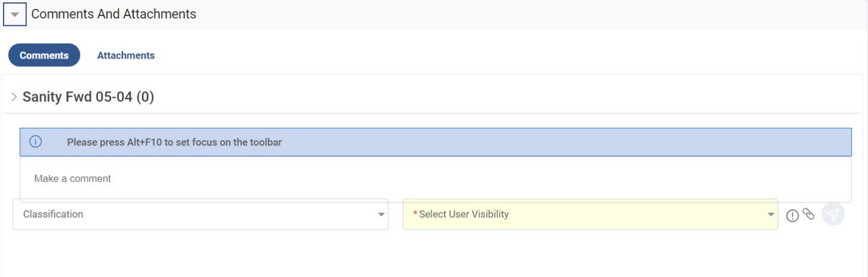
Task: Click the exclamation mark importance icon
Action: [792, 216]
